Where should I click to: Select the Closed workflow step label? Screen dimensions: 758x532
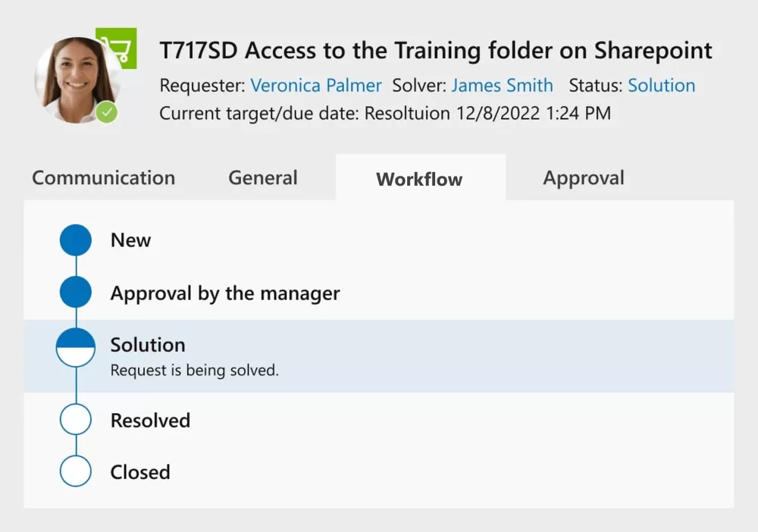click(140, 472)
